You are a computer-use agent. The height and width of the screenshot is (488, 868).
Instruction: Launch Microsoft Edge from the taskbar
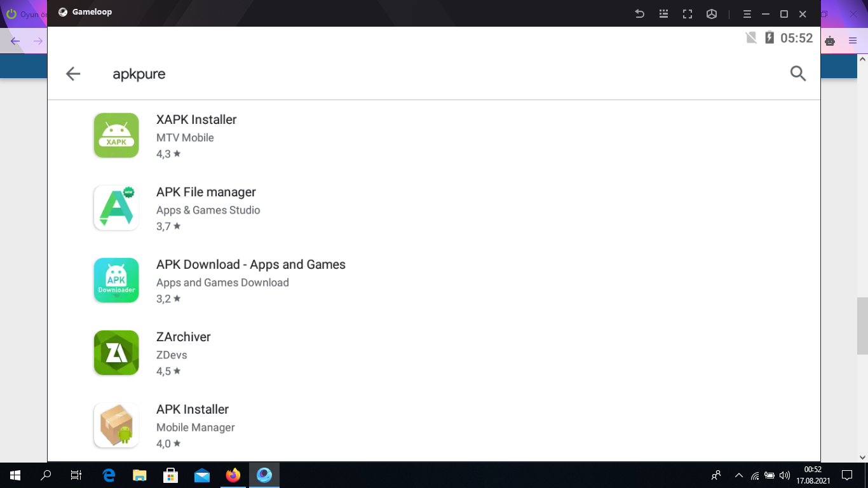(x=109, y=475)
